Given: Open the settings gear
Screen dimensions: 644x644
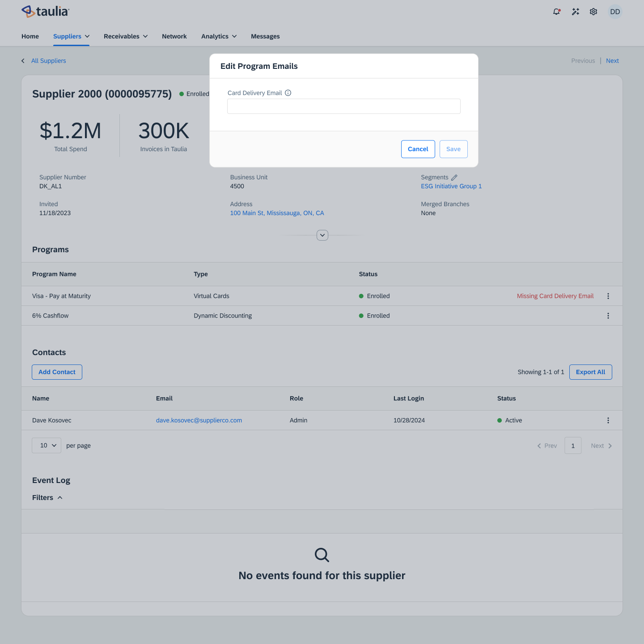Looking at the screenshot, I should [x=593, y=12].
